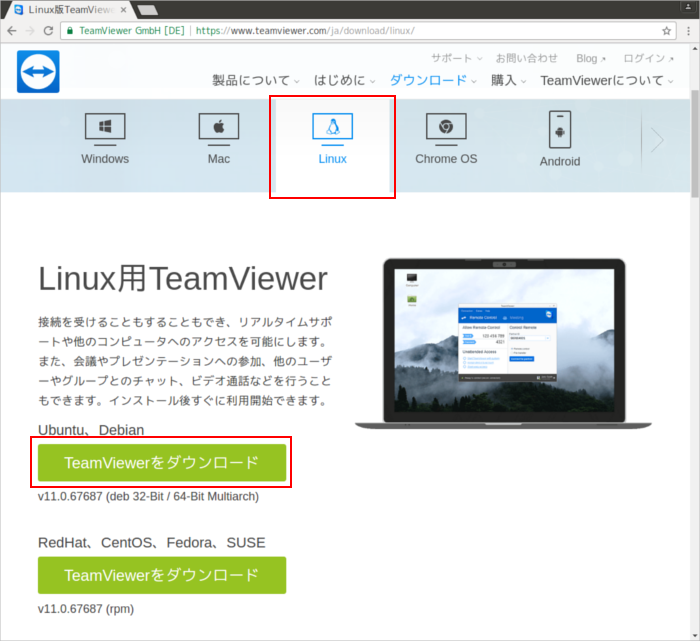Image resolution: width=700 pixels, height=641 pixels.
Task: Click the scrollbar up arrow
Action: point(695,48)
